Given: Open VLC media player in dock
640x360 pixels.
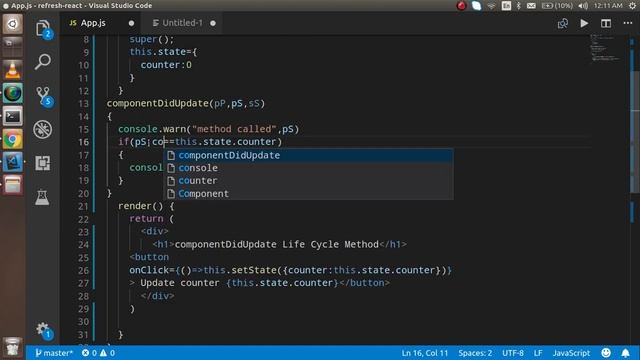Looking at the screenshot, I should 13,70.
